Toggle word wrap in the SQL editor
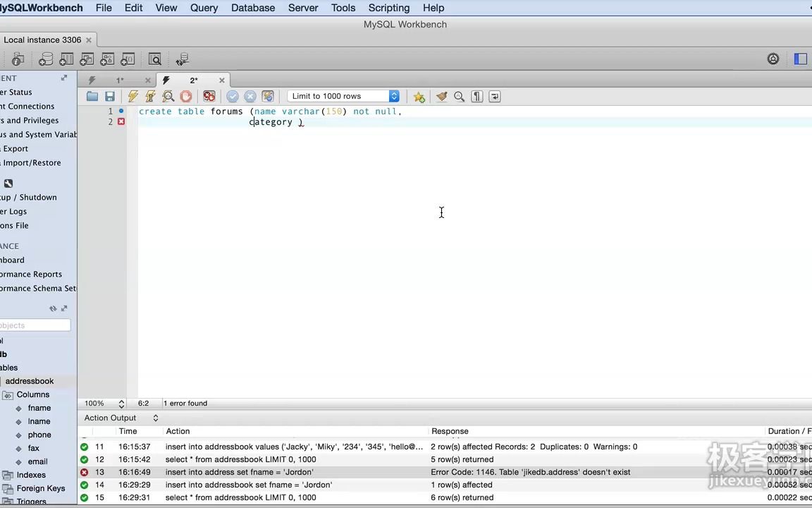 494,96
